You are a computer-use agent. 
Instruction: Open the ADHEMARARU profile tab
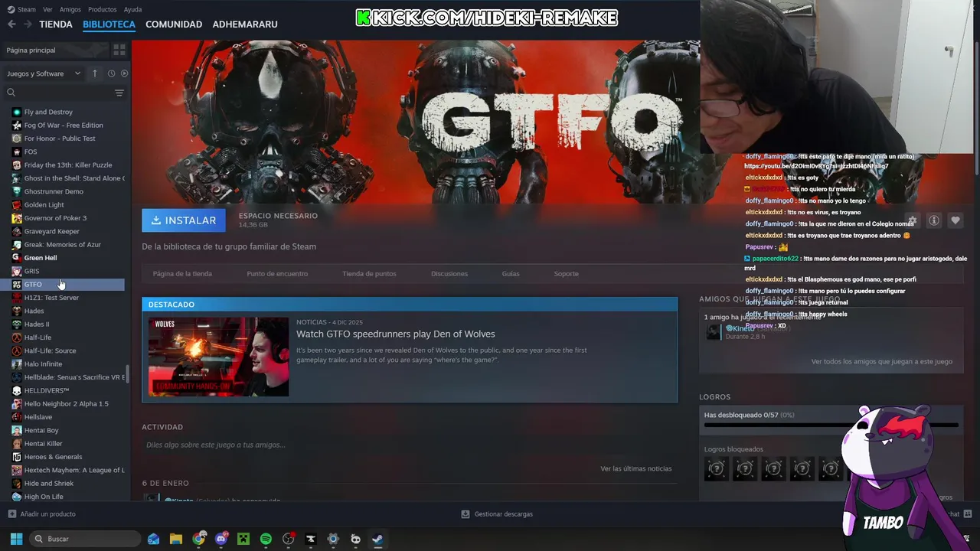pos(245,24)
